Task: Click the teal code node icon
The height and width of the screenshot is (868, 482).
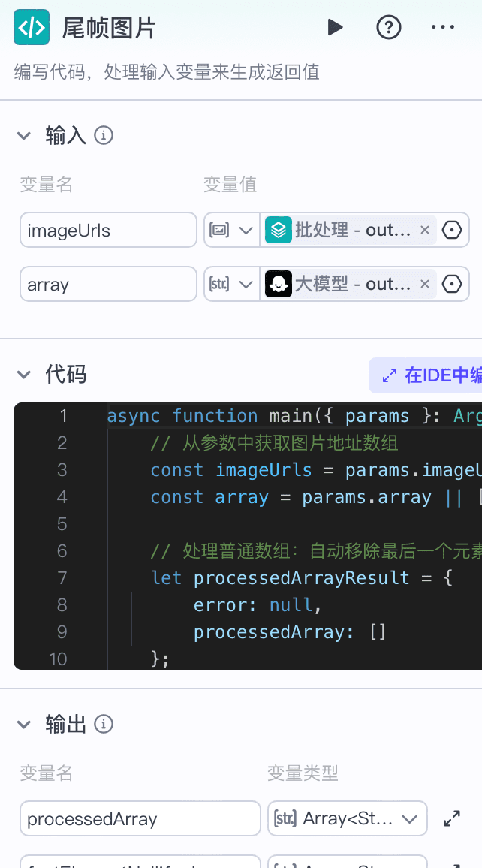Action: [32, 27]
